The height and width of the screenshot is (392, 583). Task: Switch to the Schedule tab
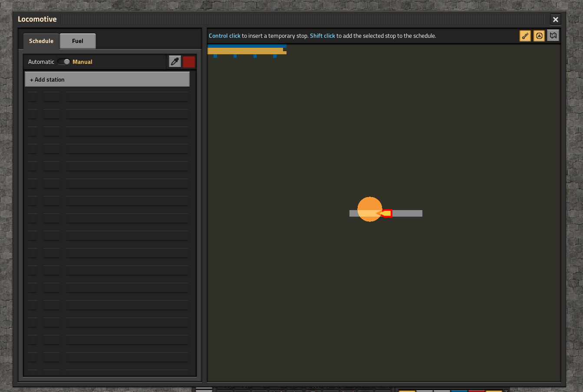click(41, 41)
